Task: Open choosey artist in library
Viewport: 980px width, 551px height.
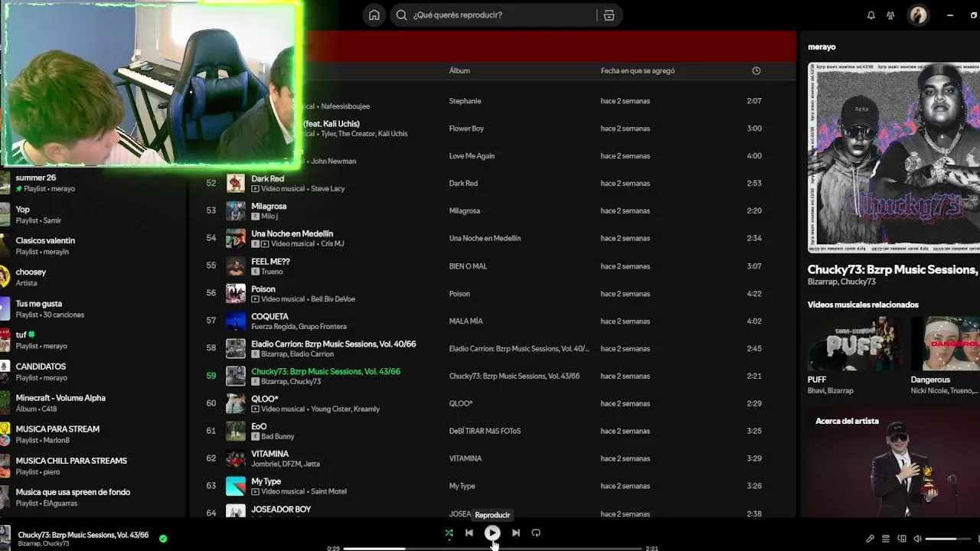Action: (x=92, y=277)
